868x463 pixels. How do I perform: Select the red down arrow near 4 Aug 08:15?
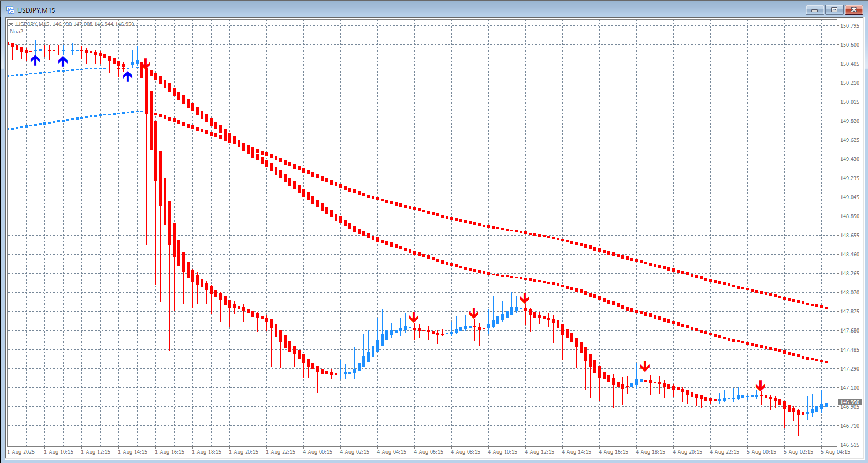[x=474, y=313]
